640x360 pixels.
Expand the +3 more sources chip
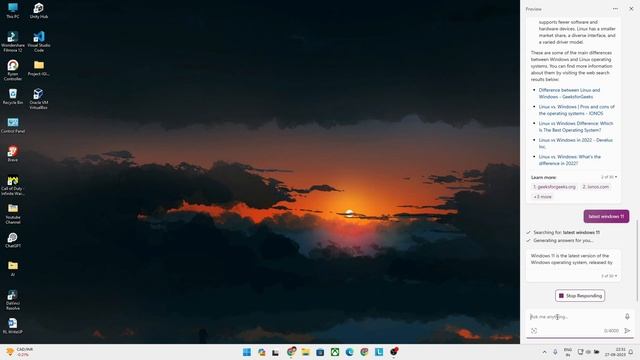[542, 197]
